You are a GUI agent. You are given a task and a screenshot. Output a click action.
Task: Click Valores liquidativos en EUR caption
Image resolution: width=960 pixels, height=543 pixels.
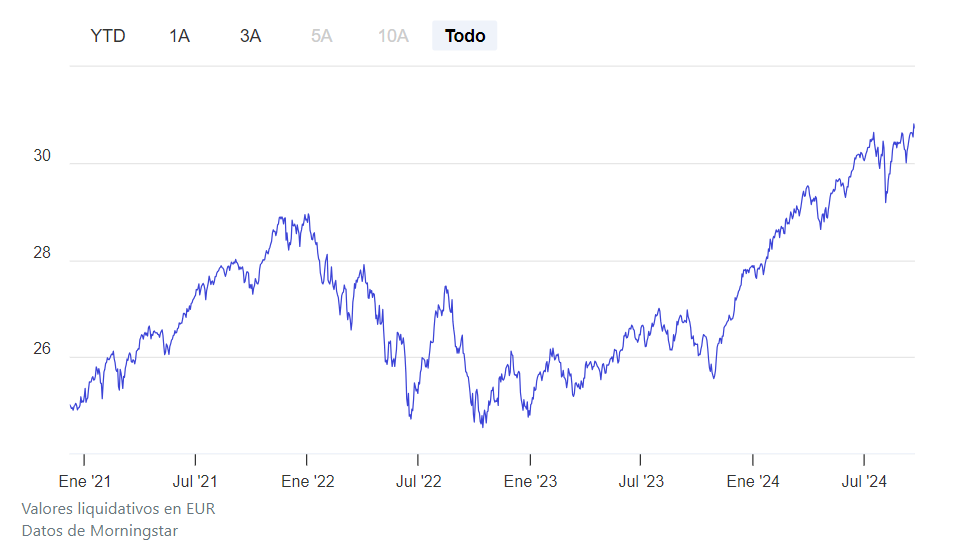coord(118,509)
